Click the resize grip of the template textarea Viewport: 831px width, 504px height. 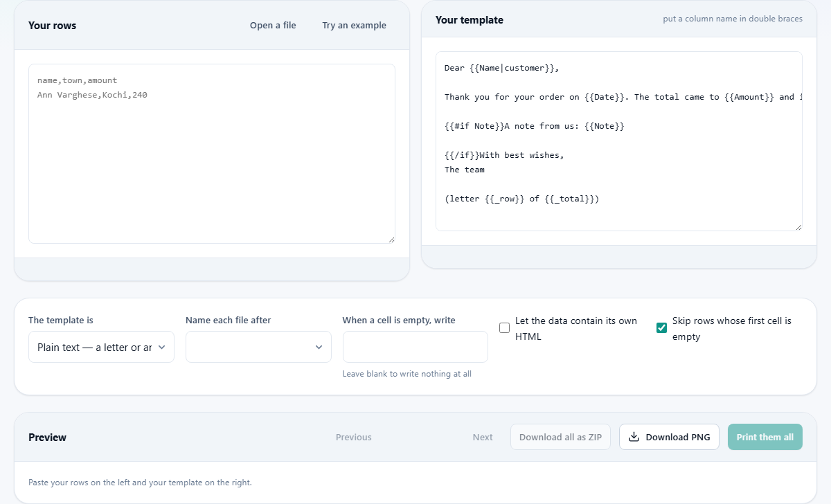798,227
